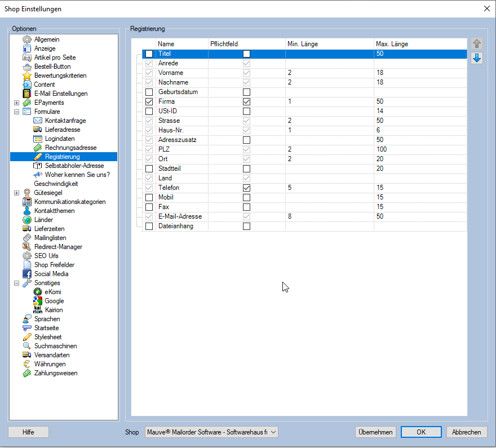The height and width of the screenshot is (448, 496).
Task: Click the gray move-up arrow button
Action: coord(477,44)
